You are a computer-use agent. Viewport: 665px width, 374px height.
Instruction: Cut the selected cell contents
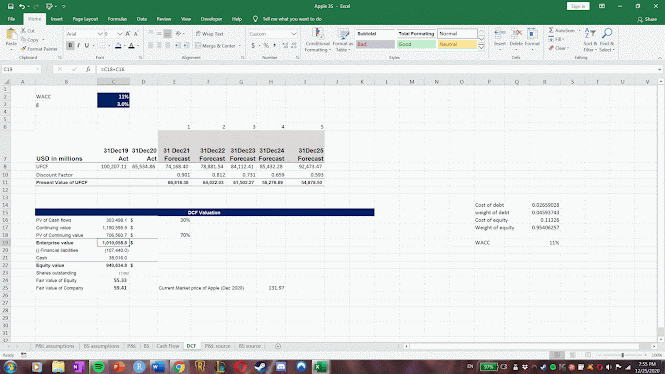[x=28, y=31]
